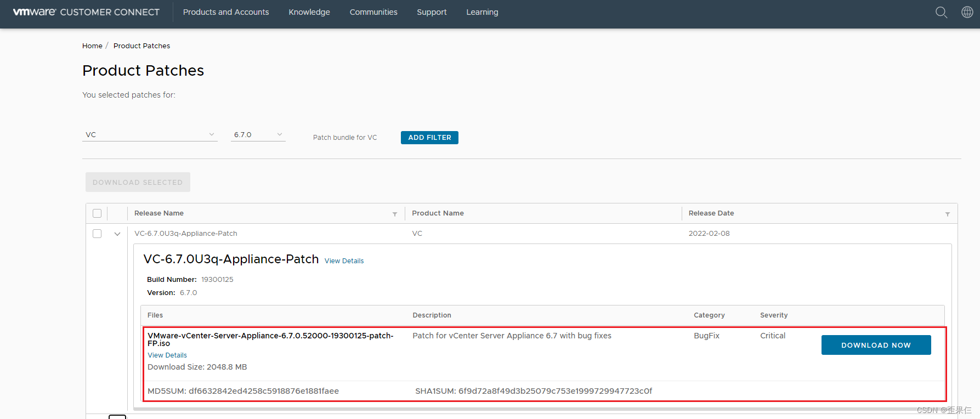
Task: Filter the Release Date column
Action: point(948,214)
